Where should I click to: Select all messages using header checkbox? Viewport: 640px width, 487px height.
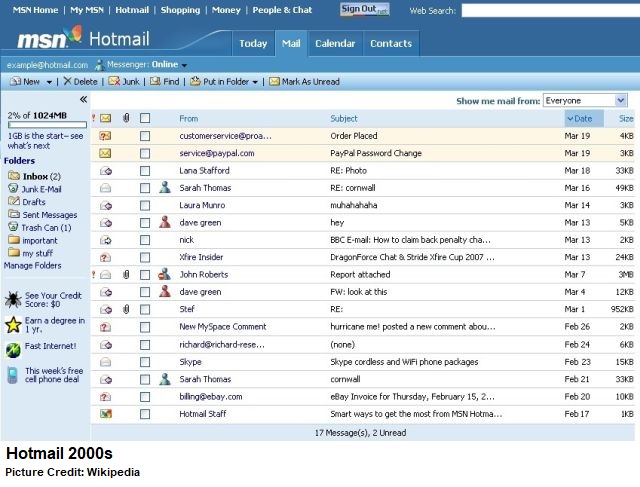145,118
